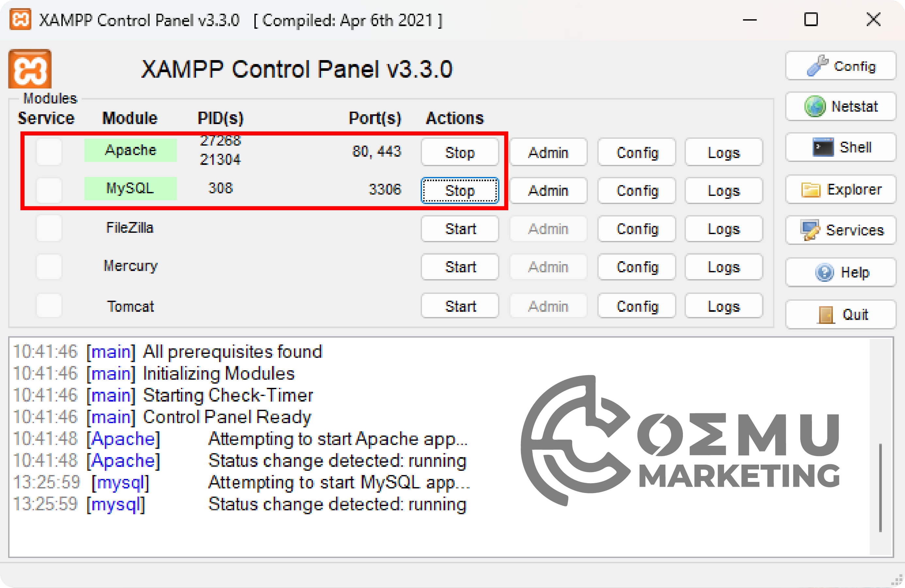Open the FileZilla Logs menu
Viewport: 905px width, 588px height.
click(x=724, y=229)
